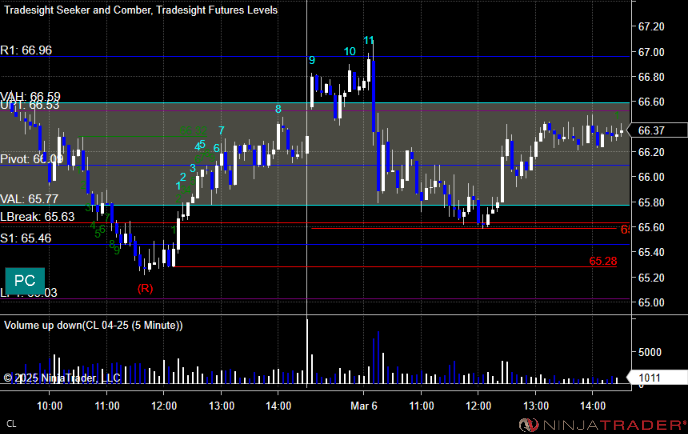Click the red (R) marker
Viewport: 688px width, 434px height.
pyautogui.click(x=145, y=288)
